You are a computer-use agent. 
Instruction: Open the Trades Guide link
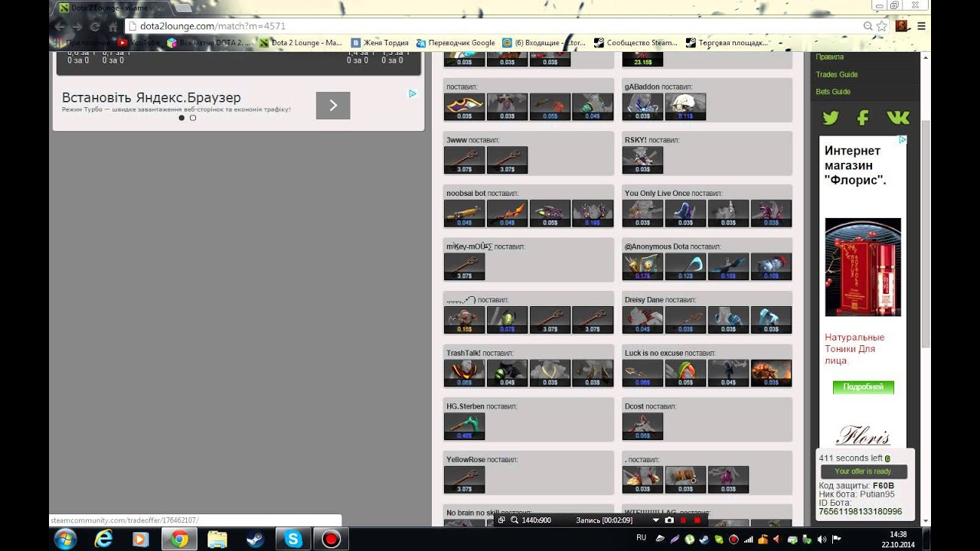point(837,74)
